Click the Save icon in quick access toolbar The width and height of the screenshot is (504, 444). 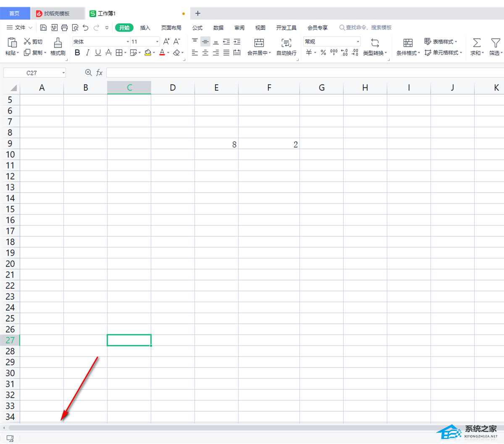pos(43,28)
